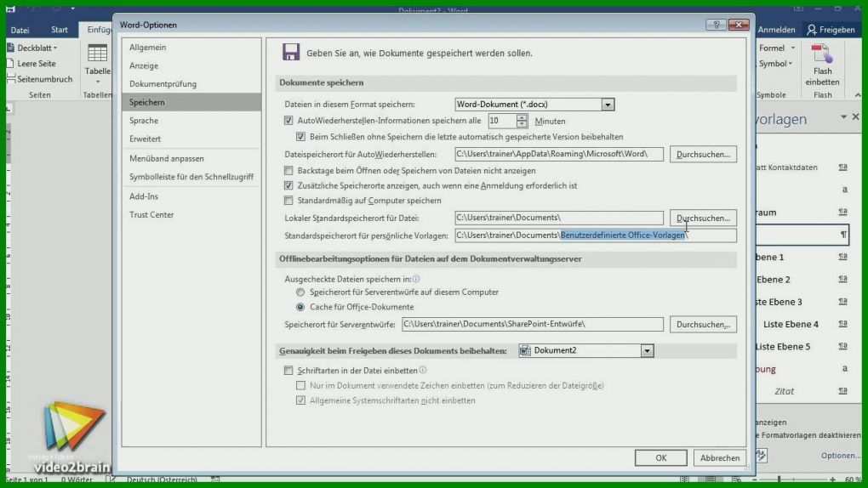Check Nur im Dokument verwendete Zeichen einbetten
This screenshot has width=868, height=488.
pyautogui.click(x=300, y=386)
